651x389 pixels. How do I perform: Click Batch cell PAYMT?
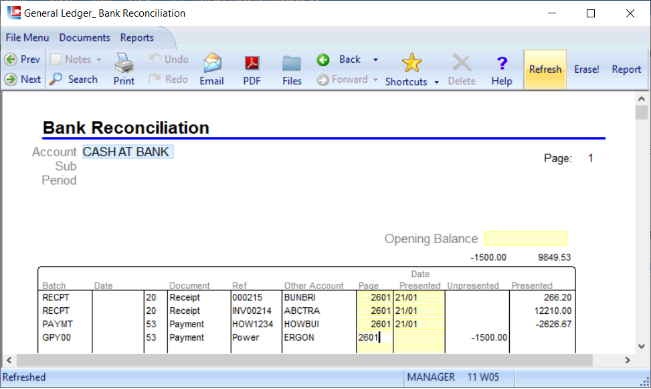click(57, 324)
